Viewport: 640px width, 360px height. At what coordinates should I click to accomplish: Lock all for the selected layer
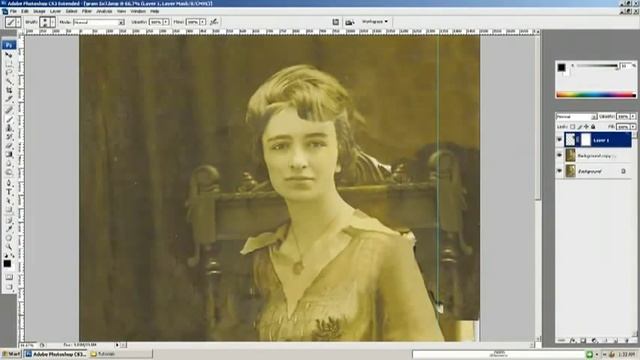click(x=593, y=127)
